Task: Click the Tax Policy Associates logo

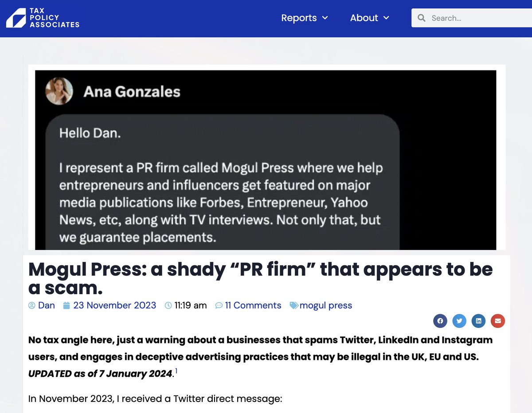Action: tap(42, 18)
